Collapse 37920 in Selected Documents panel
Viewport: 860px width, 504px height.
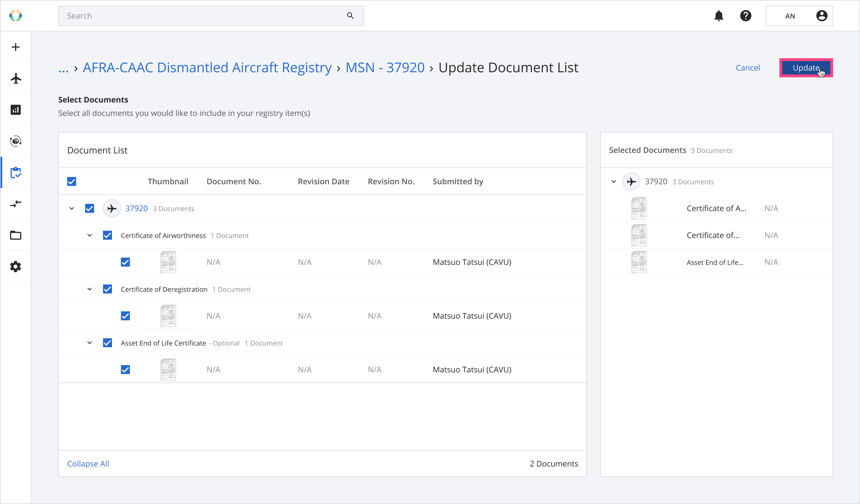[x=614, y=181]
